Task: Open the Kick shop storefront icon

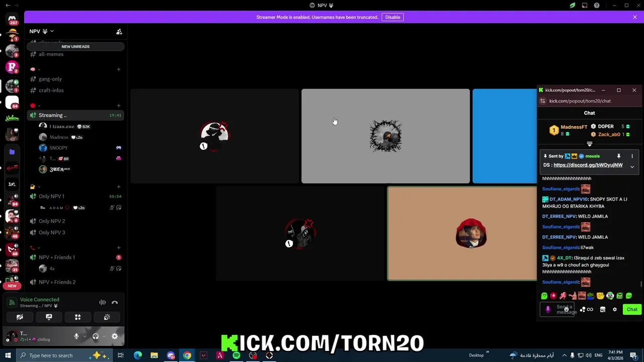Action: point(603,310)
